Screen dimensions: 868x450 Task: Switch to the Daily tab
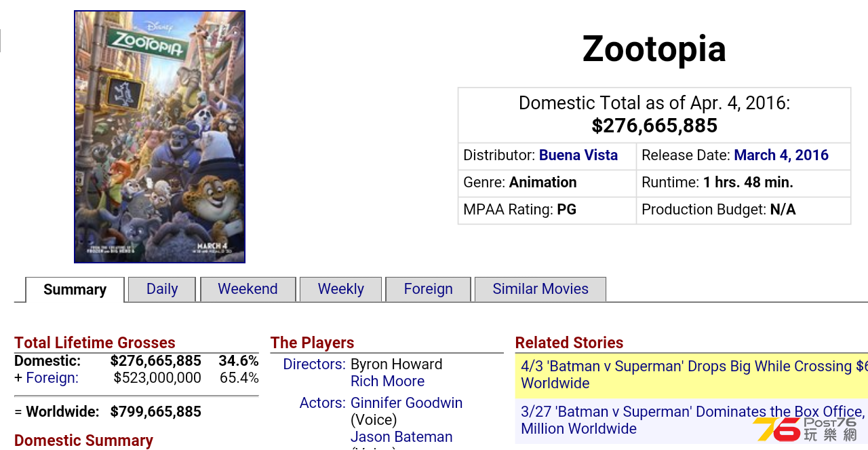coord(162,289)
